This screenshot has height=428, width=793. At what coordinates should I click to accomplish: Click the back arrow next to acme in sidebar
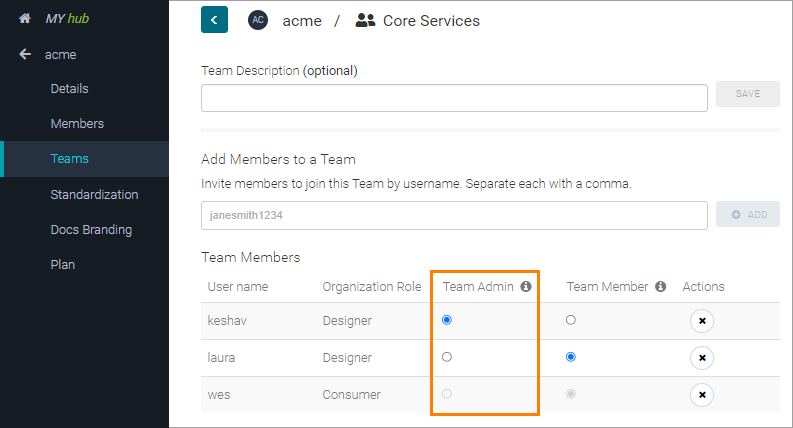[25, 55]
